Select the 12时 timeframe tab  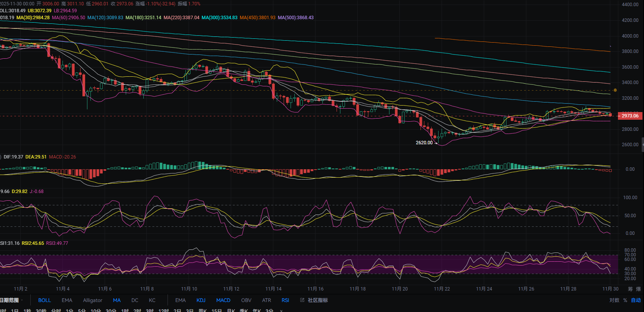click(164, 310)
